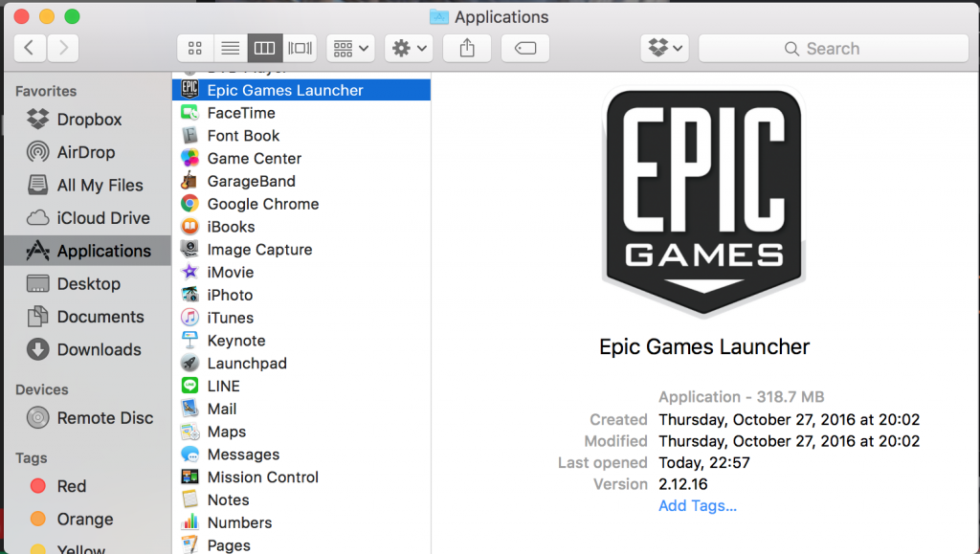Select the iMovie app icon
Screen dimensions: 980x554
point(190,273)
